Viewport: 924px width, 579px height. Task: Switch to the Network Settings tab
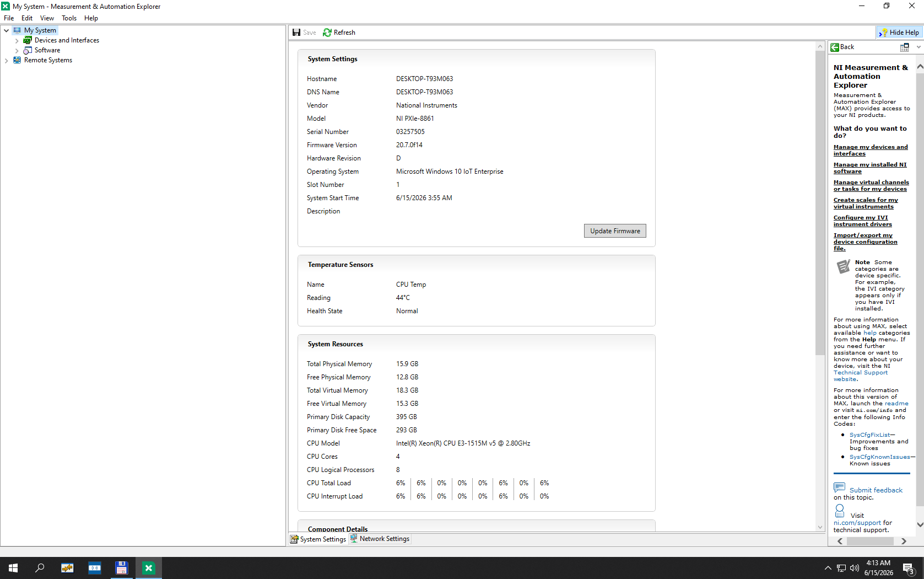380,539
